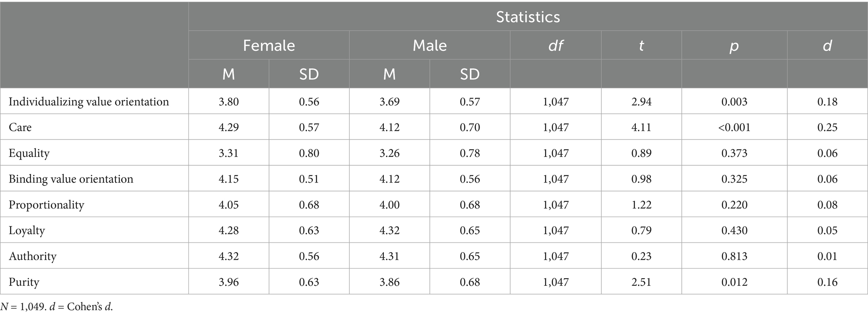The image size is (868, 316).
Task: Select the Care row label
Action: [x=20, y=127]
